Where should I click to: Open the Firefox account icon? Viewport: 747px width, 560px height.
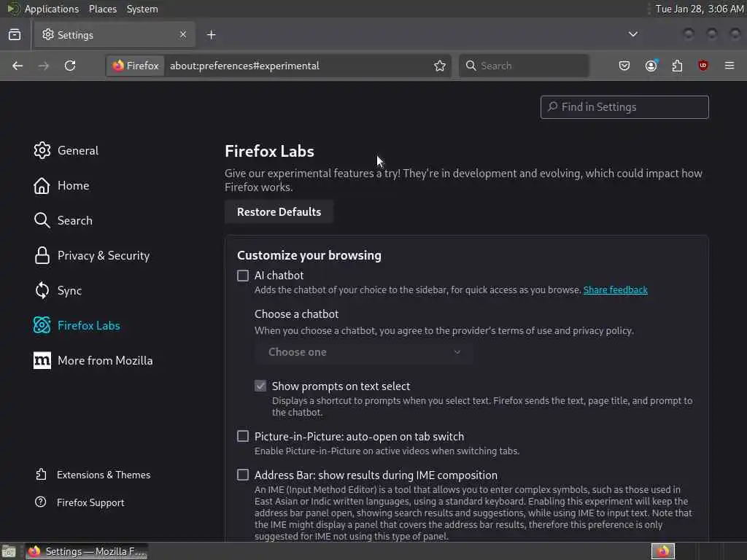(x=651, y=66)
